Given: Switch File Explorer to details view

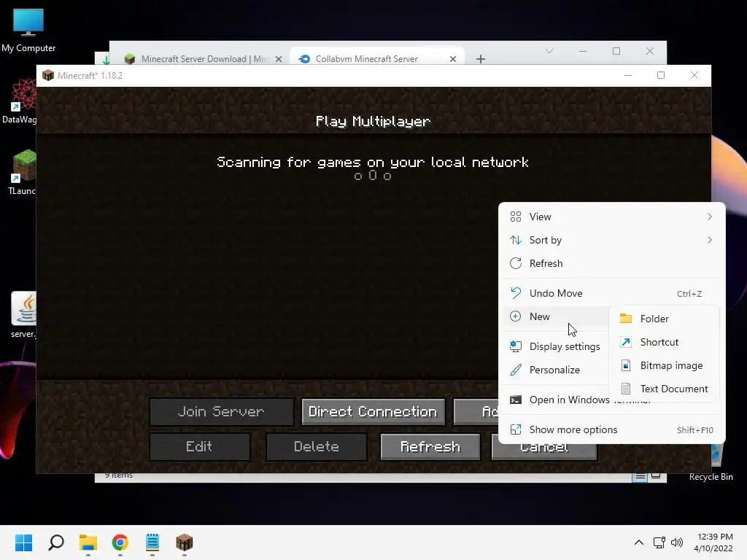Looking at the screenshot, I should pos(640,477).
